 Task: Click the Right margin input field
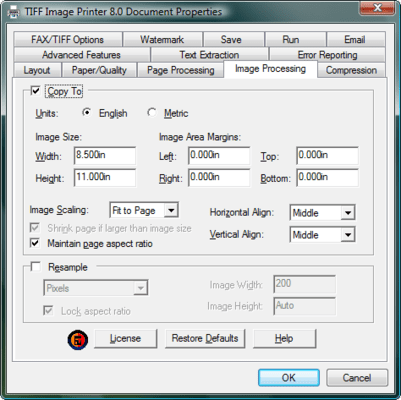point(219,177)
